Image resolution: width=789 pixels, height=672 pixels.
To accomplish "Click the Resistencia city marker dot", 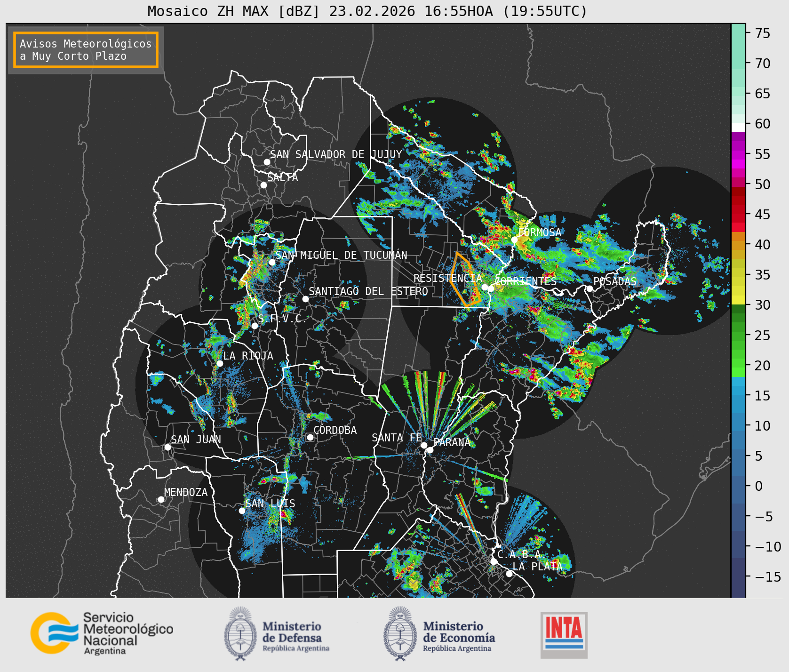I will [485, 287].
